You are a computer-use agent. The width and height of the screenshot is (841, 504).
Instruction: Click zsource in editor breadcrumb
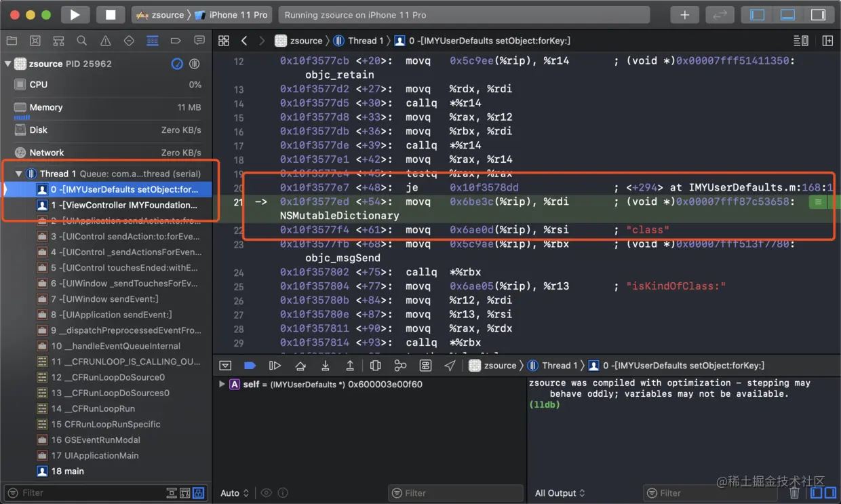[x=298, y=41]
